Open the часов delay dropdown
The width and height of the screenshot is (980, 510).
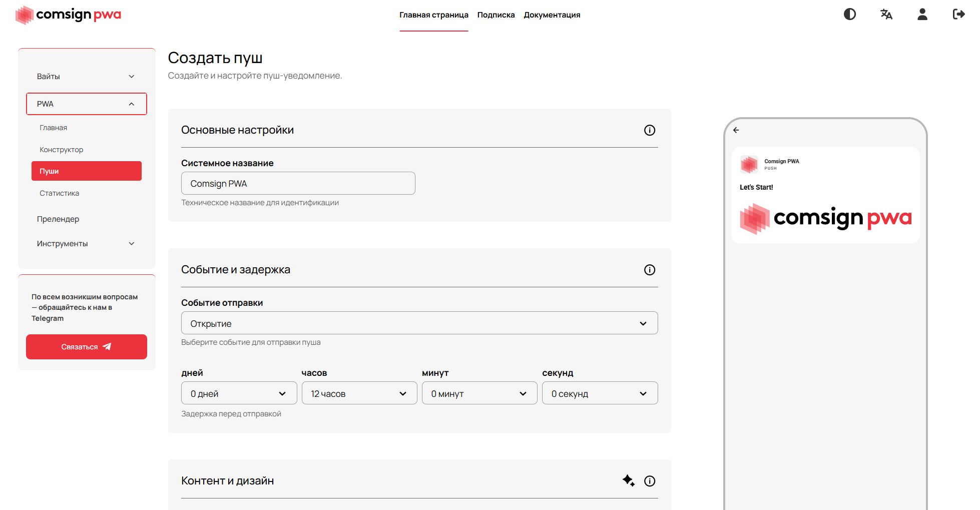[359, 393]
